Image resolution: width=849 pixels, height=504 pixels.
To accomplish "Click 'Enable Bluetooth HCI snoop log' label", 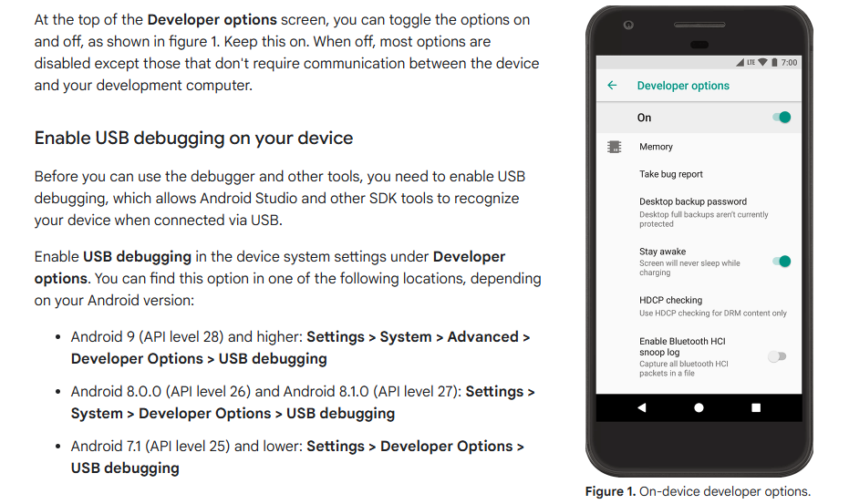I will 682,346.
